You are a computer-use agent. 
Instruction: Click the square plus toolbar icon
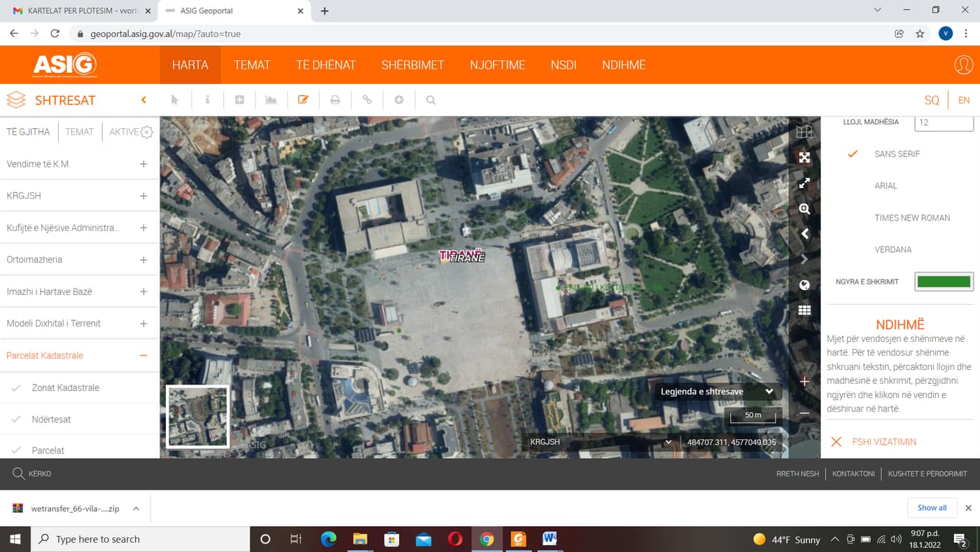(239, 100)
